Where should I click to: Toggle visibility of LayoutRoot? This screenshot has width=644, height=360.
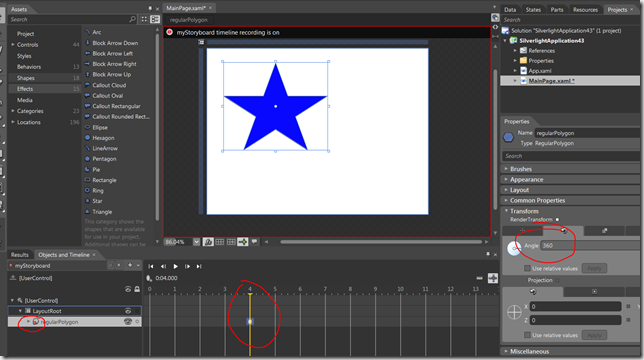tap(128, 311)
